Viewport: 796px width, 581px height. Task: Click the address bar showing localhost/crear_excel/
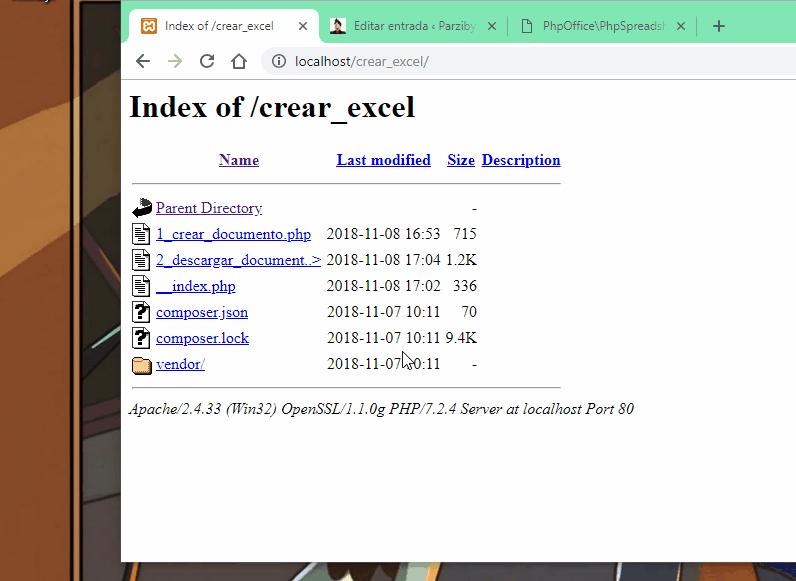pos(500,61)
